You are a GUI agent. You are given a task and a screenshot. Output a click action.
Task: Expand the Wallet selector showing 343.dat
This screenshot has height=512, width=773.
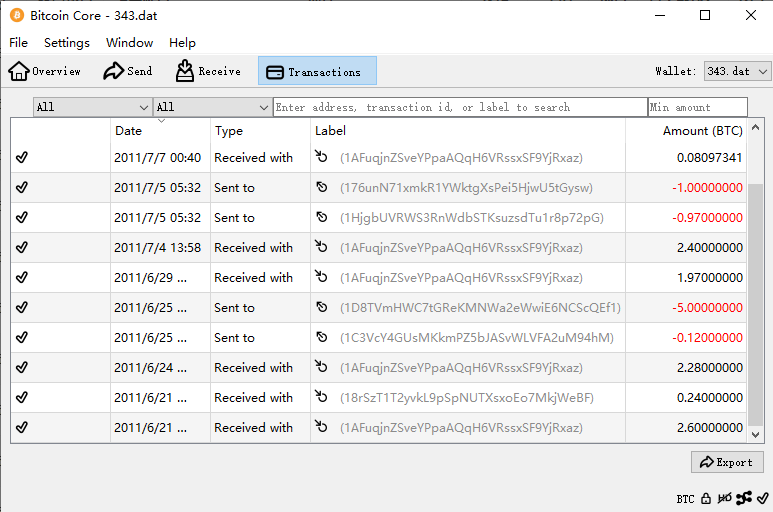click(x=737, y=72)
